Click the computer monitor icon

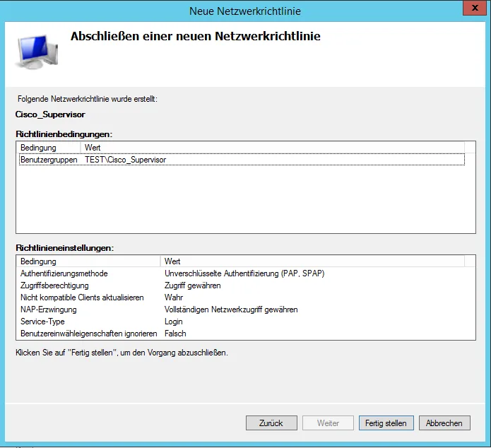coord(37,52)
